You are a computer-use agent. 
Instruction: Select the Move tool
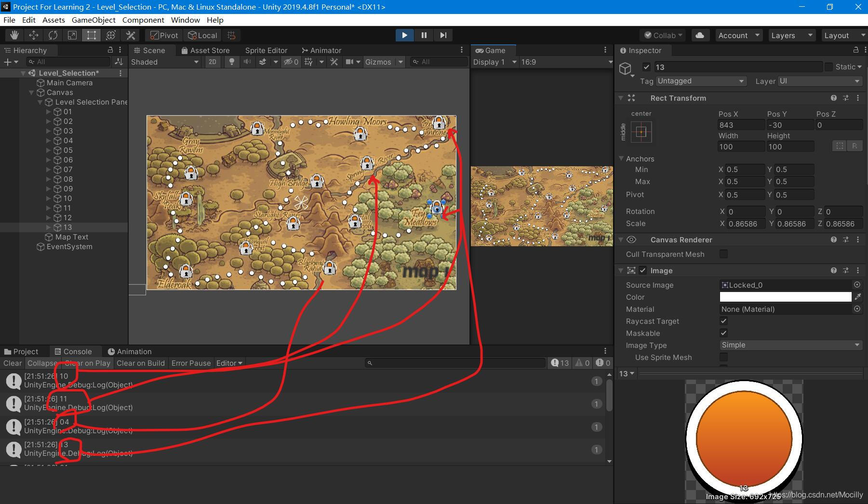[x=34, y=35]
